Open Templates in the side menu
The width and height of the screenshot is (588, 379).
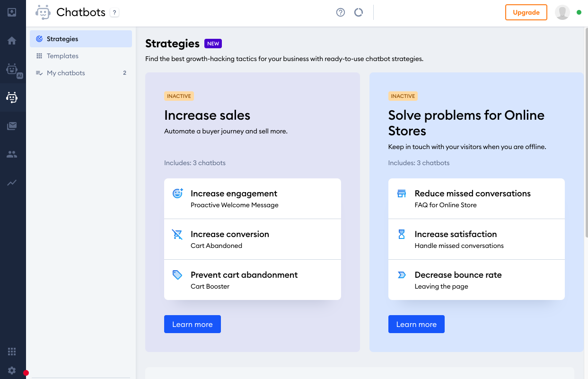coord(81,56)
